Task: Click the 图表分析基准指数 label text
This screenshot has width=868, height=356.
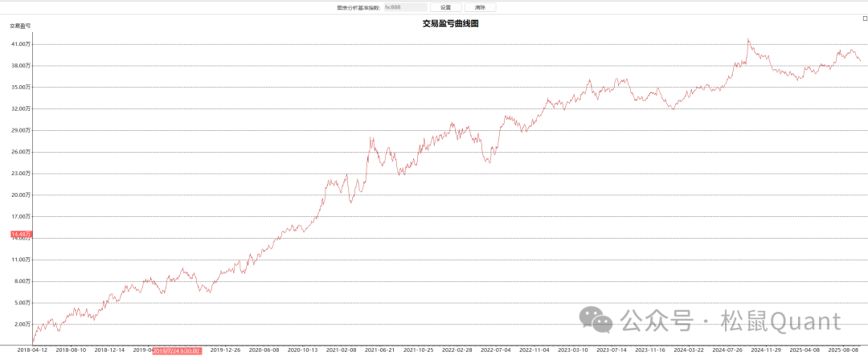Action: pos(358,7)
